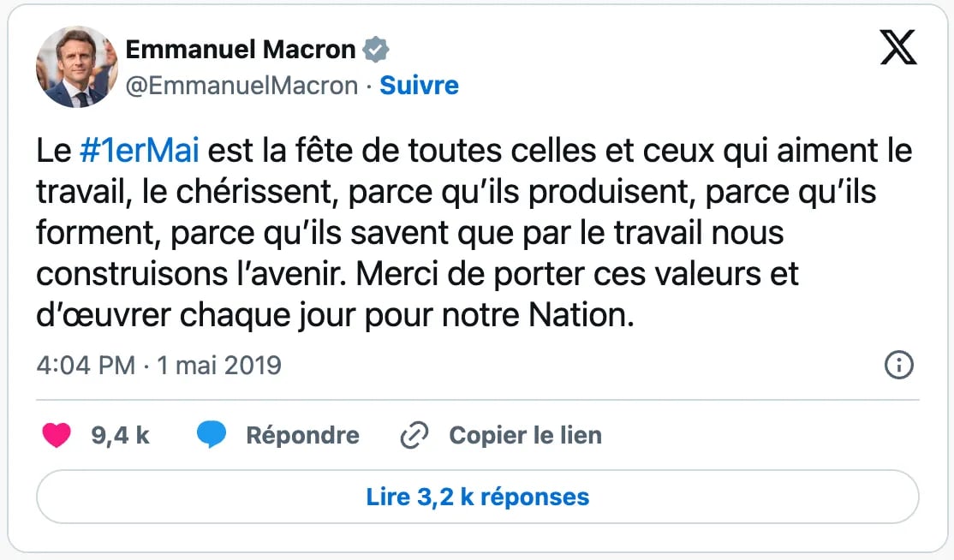Screen dimensions: 954x560
Task: Click the 9,4 k likes count
Action: (x=120, y=436)
